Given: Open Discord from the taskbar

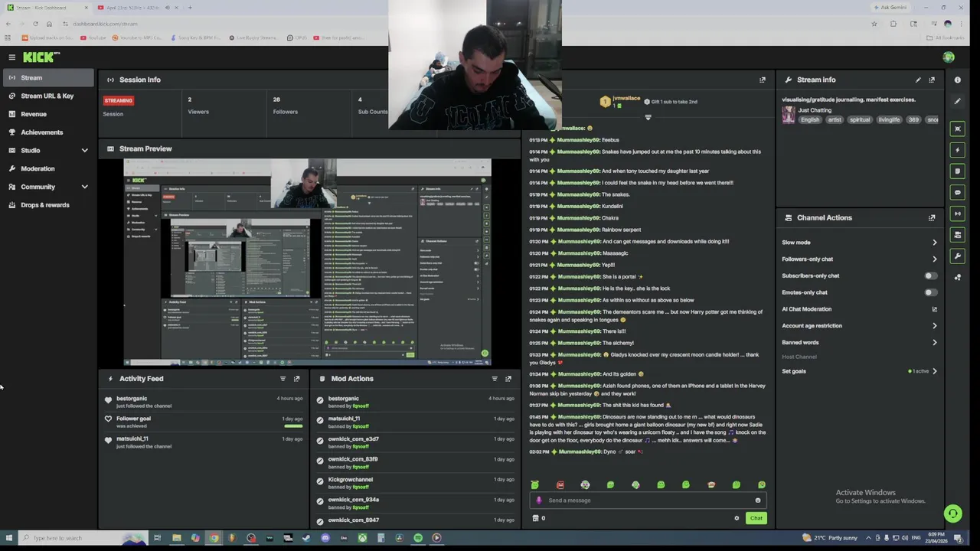Looking at the screenshot, I should (325, 538).
